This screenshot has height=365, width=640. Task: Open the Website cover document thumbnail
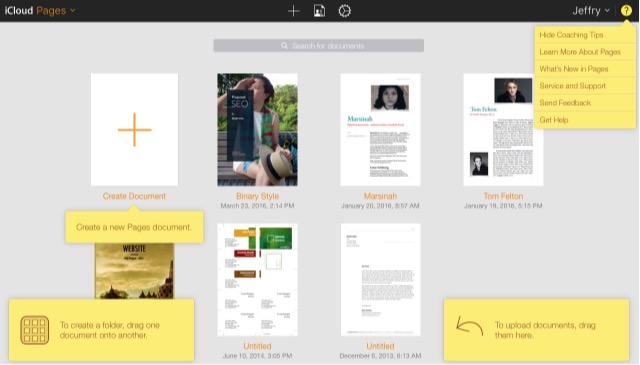pyautogui.click(x=134, y=271)
